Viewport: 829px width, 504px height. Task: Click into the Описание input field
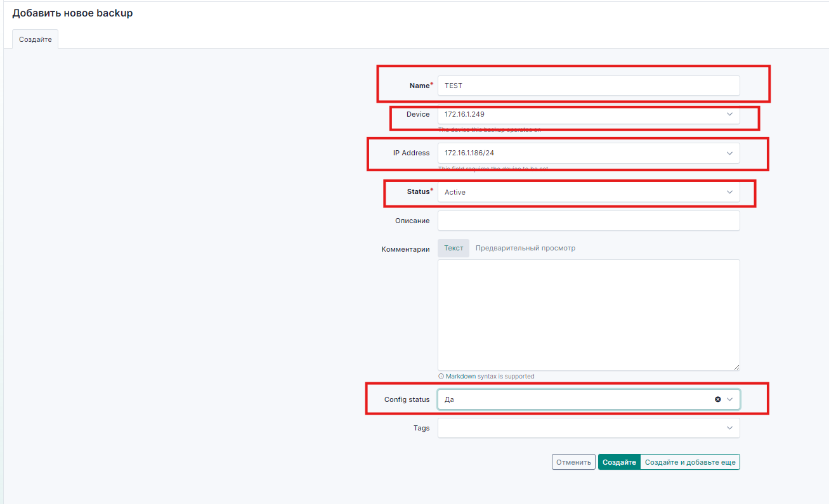pyautogui.click(x=587, y=221)
